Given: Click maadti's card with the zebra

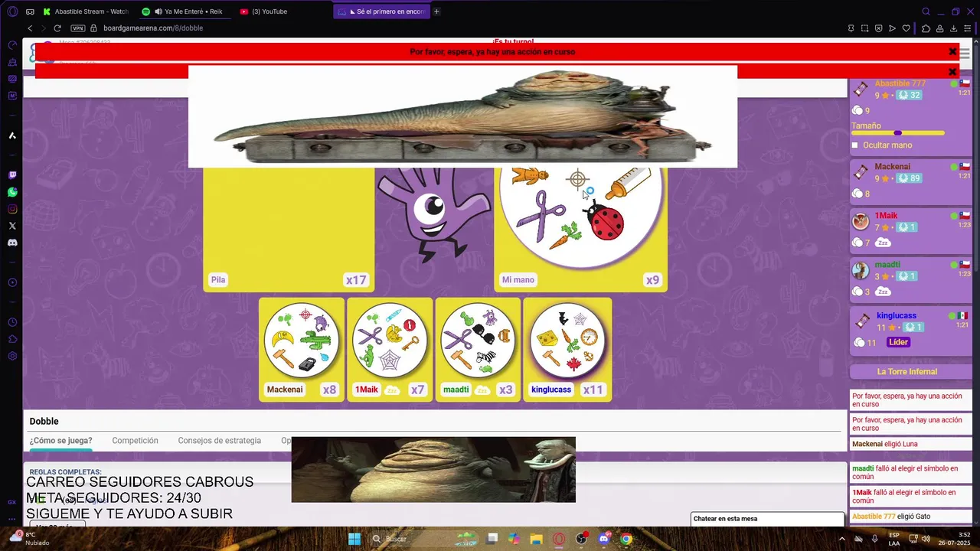Looking at the screenshot, I should [x=478, y=341].
